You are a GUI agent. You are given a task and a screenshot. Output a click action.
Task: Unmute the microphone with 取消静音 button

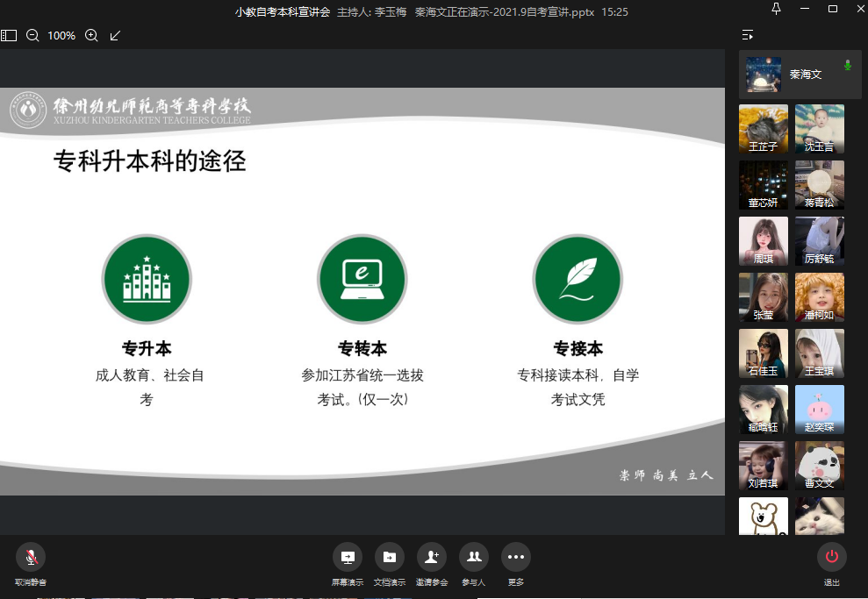[31, 557]
